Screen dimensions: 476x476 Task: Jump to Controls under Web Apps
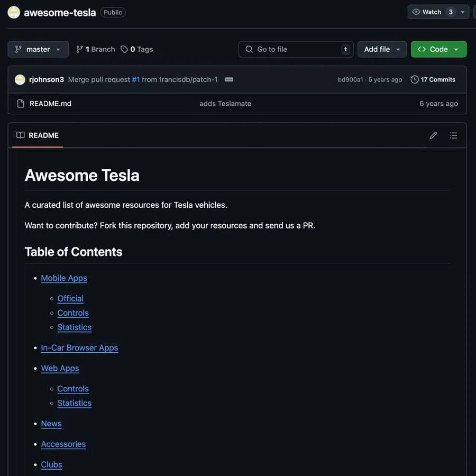[x=73, y=389]
